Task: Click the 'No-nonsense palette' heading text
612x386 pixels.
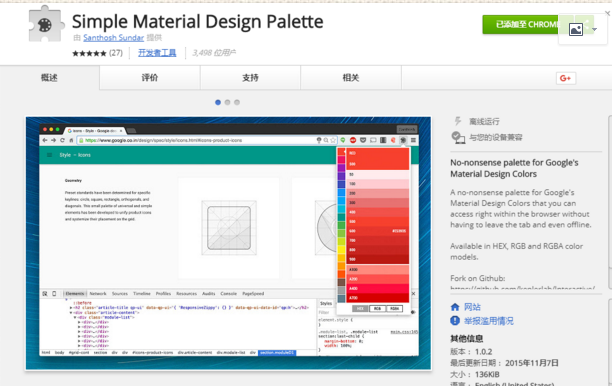Action: tap(514, 168)
